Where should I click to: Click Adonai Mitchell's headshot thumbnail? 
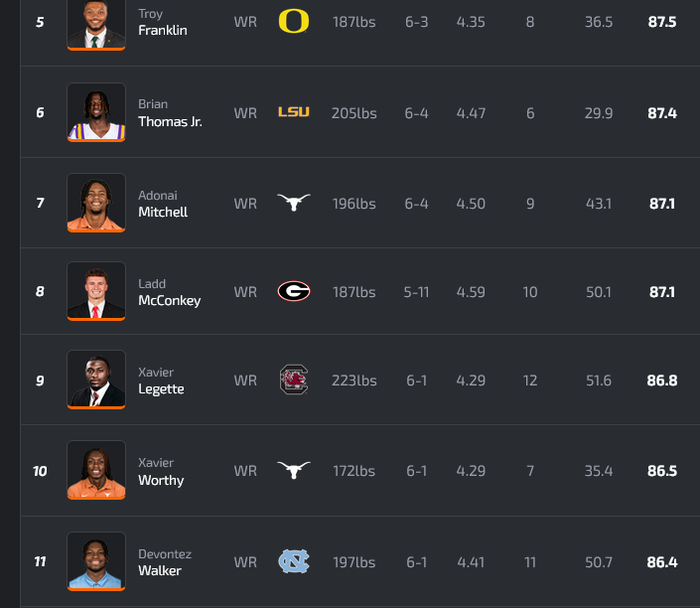click(x=96, y=203)
